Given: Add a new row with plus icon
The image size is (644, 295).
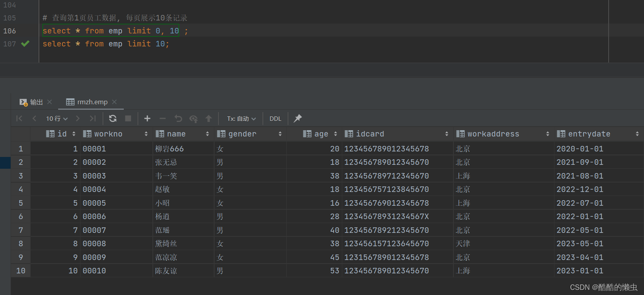Looking at the screenshot, I should [x=147, y=118].
